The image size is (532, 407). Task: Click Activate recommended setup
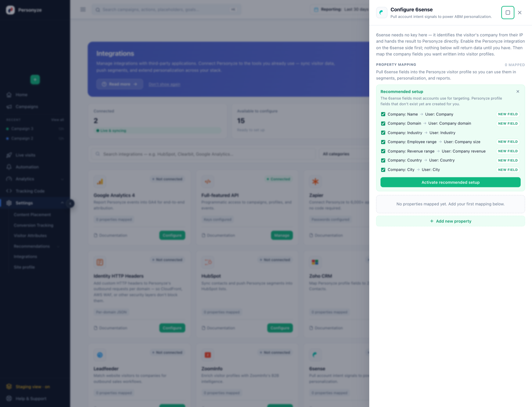[450, 182]
